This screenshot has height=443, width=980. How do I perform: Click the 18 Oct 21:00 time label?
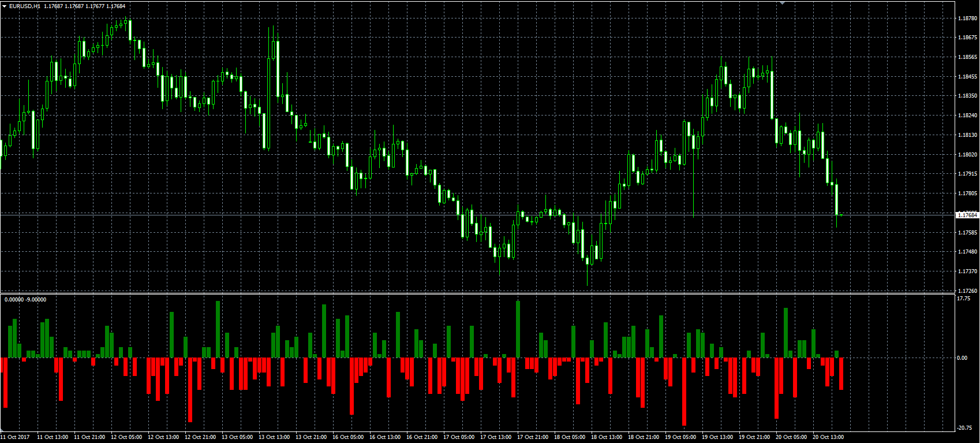[644, 437]
